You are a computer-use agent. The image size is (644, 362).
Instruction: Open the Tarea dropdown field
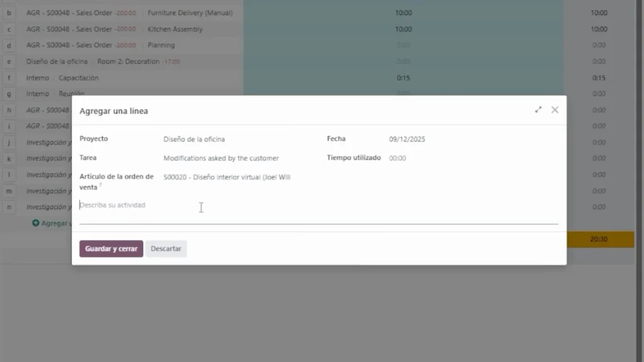click(x=239, y=158)
